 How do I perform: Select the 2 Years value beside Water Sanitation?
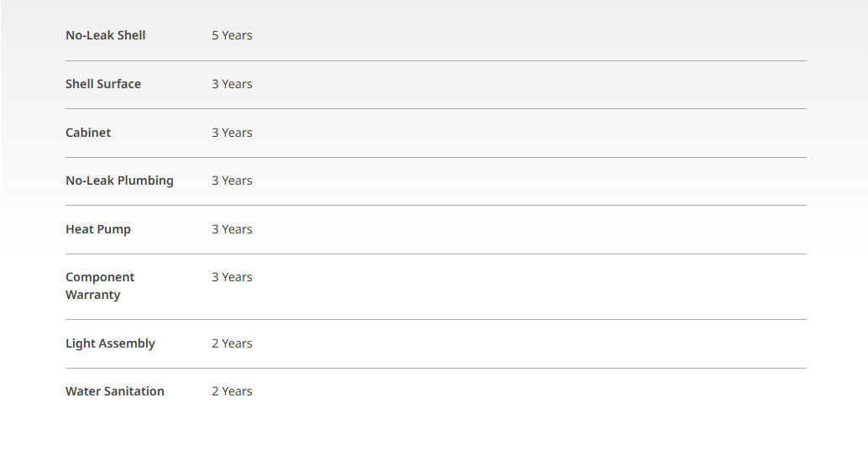tap(232, 391)
